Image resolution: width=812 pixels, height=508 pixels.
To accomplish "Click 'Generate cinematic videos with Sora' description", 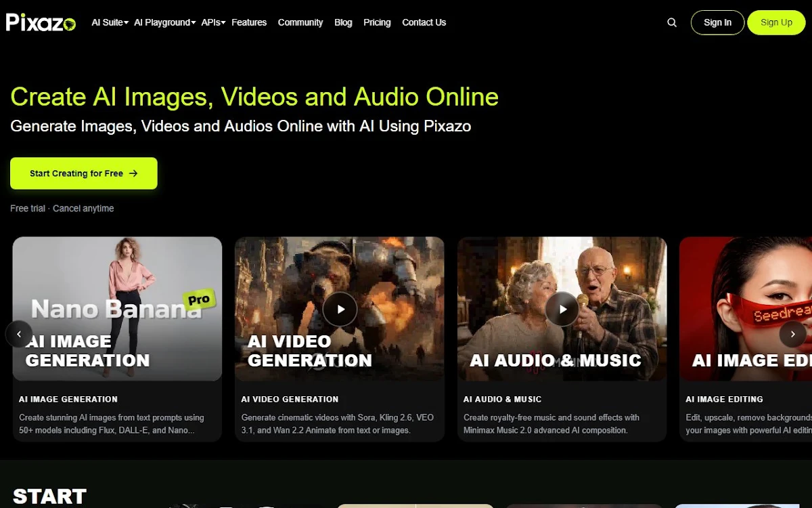I will pos(338,424).
